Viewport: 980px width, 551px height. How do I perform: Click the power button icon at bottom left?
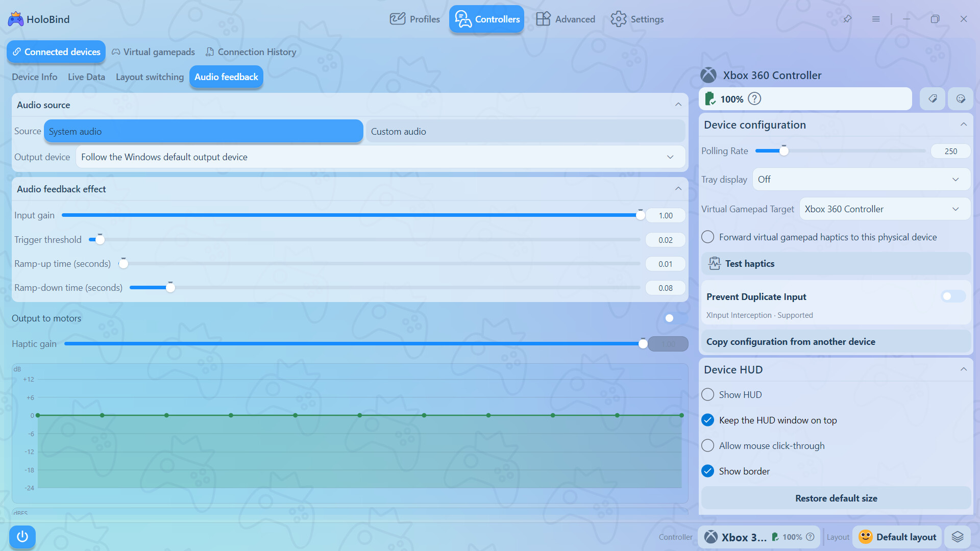pos(22,537)
